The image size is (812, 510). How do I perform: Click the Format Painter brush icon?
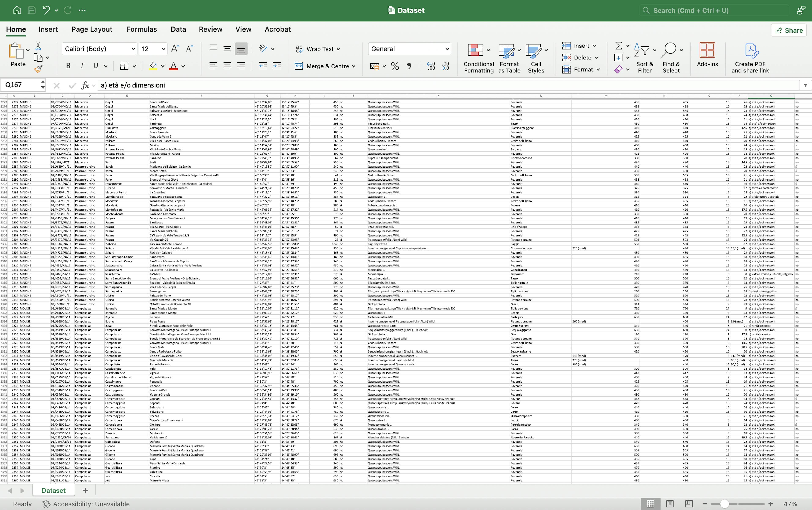click(38, 69)
